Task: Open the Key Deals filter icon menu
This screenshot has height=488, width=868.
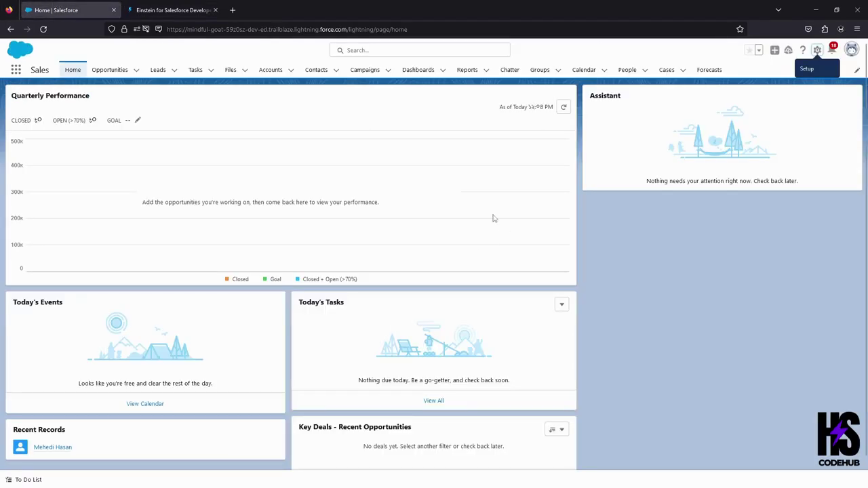Action: [x=556, y=430]
